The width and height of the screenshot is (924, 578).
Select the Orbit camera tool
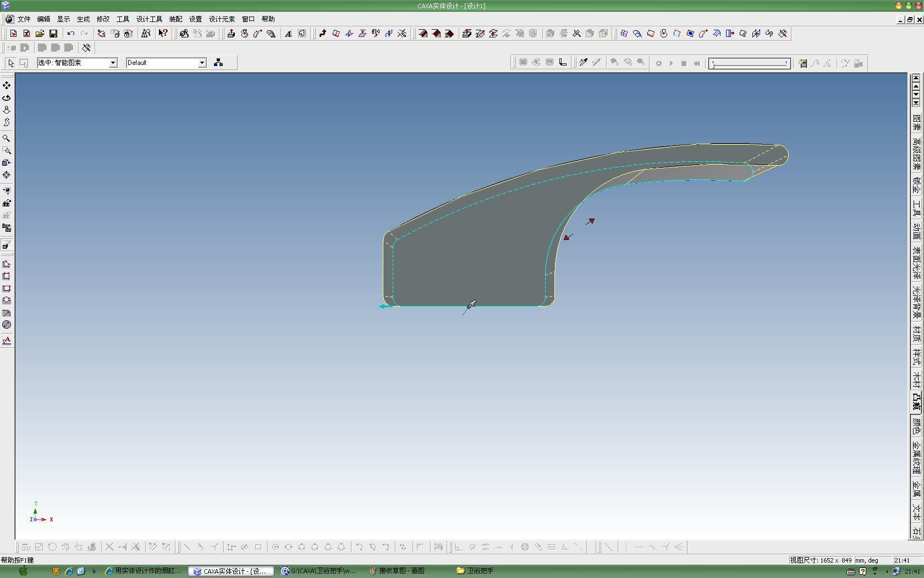pos(7,97)
